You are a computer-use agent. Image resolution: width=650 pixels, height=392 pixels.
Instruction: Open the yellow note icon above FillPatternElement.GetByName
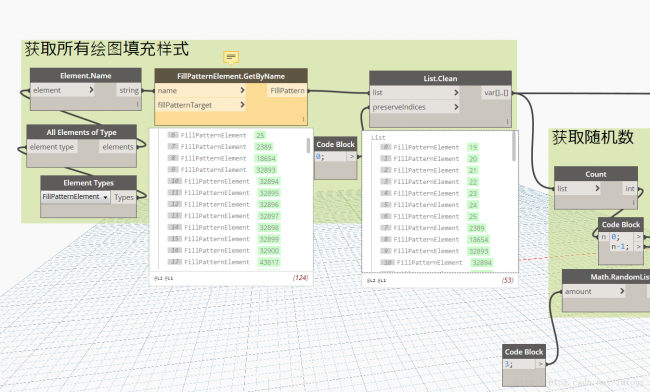pyautogui.click(x=231, y=58)
